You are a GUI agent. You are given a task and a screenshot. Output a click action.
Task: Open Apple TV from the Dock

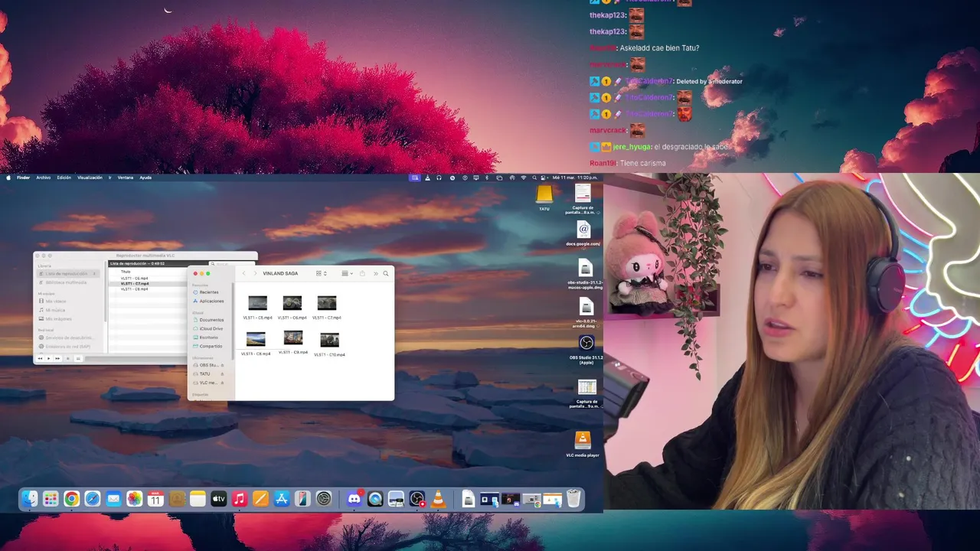click(218, 499)
